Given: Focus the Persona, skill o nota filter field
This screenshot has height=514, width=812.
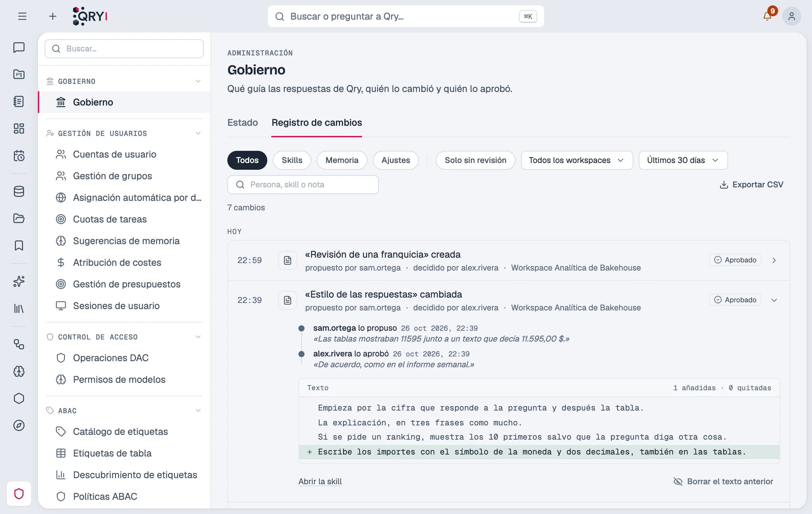Looking at the screenshot, I should [x=303, y=185].
